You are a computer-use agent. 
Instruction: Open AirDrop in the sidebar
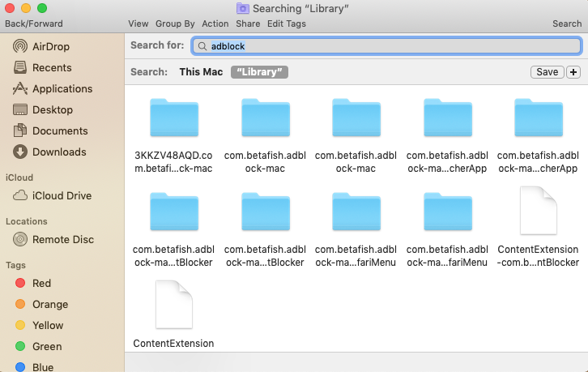[51, 46]
